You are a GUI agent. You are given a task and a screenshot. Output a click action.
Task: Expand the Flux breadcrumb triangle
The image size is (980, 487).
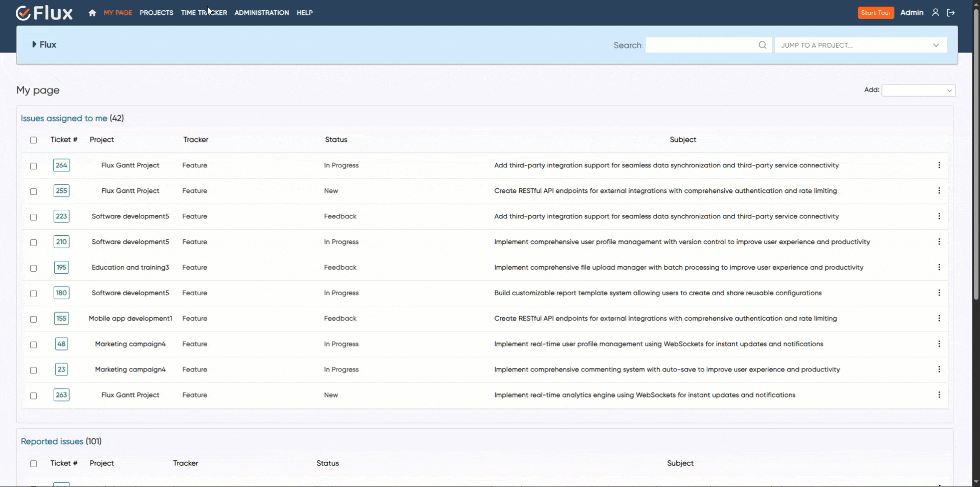click(34, 45)
